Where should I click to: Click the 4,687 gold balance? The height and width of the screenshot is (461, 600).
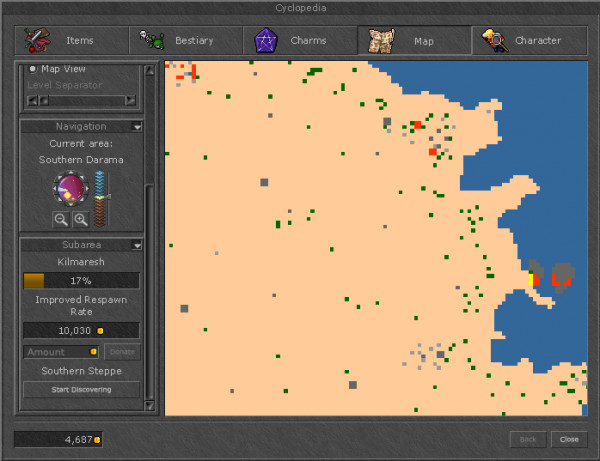[x=58, y=440]
